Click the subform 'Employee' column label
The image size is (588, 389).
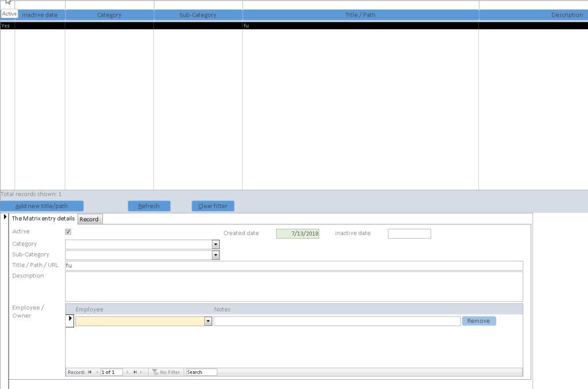click(89, 310)
